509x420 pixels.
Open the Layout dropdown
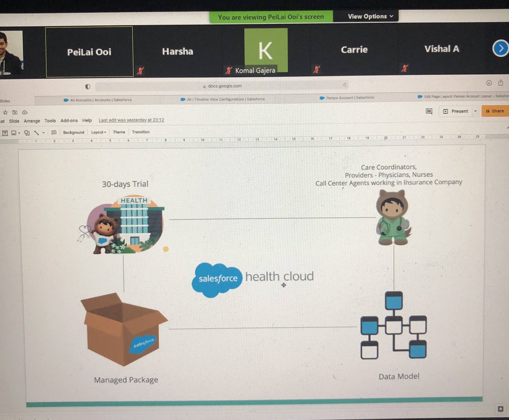(x=98, y=132)
